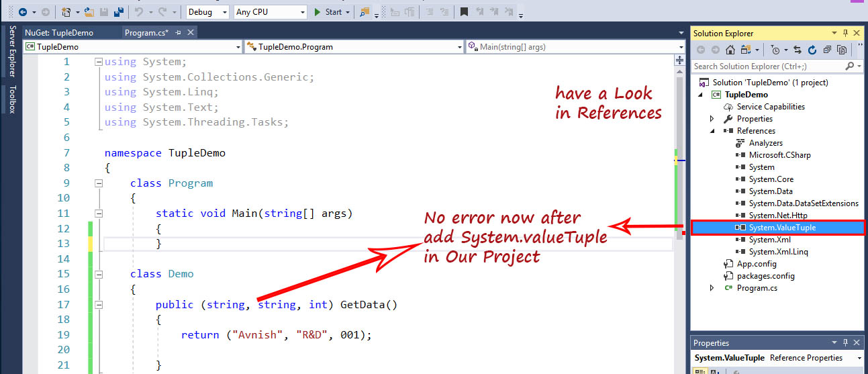Click the Navigate Backward toolbar icon
This screenshot has width=868, height=374.
click(23, 11)
